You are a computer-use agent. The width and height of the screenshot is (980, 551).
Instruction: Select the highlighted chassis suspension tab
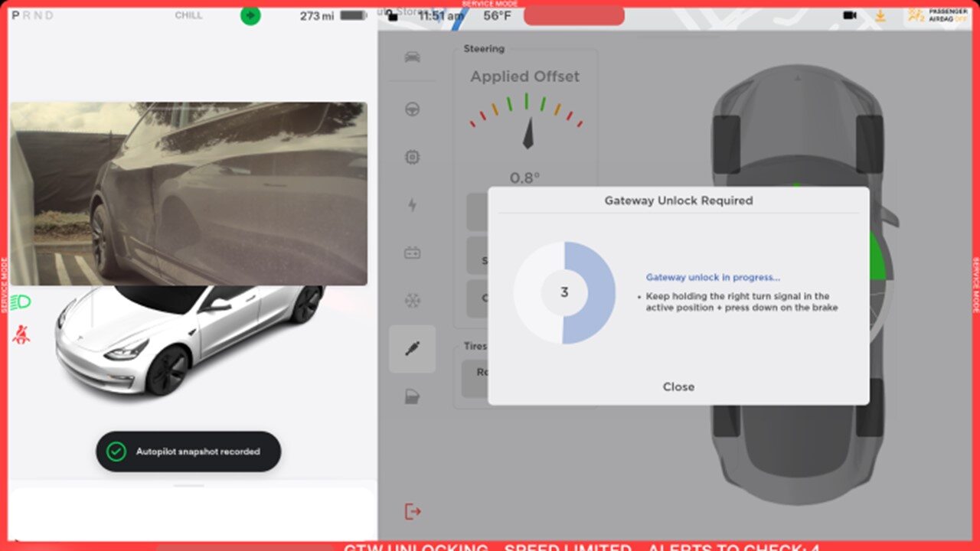412,349
